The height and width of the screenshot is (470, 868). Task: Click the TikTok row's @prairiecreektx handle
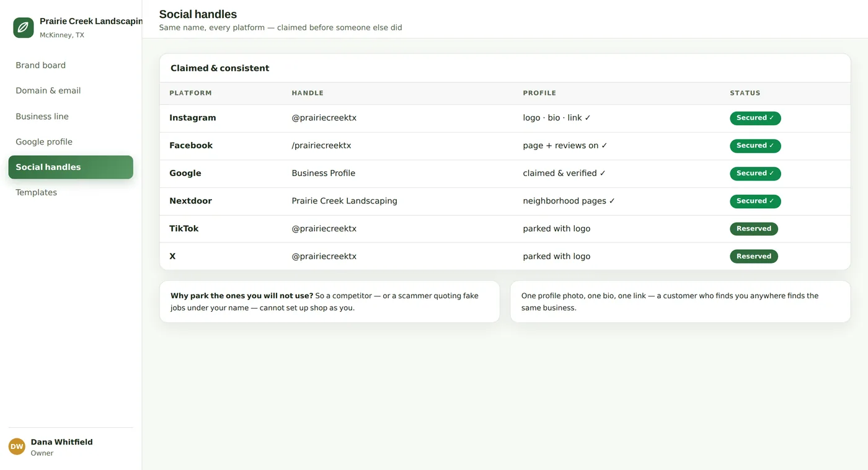coord(324,229)
